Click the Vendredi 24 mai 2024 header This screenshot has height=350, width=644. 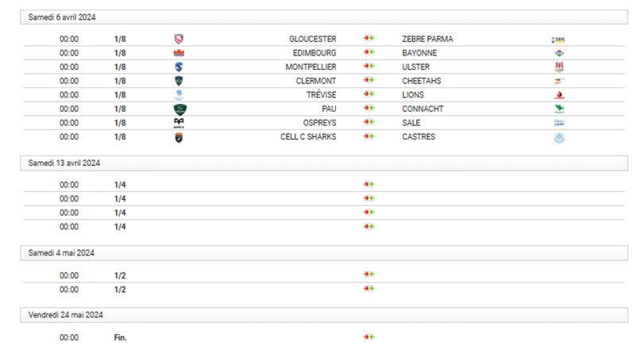pyautogui.click(x=66, y=315)
